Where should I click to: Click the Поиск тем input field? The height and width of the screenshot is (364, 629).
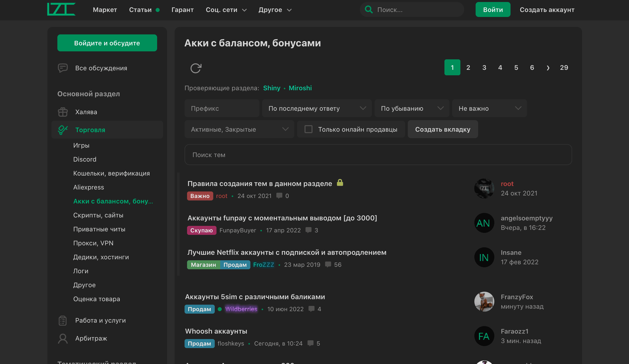tap(378, 155)
